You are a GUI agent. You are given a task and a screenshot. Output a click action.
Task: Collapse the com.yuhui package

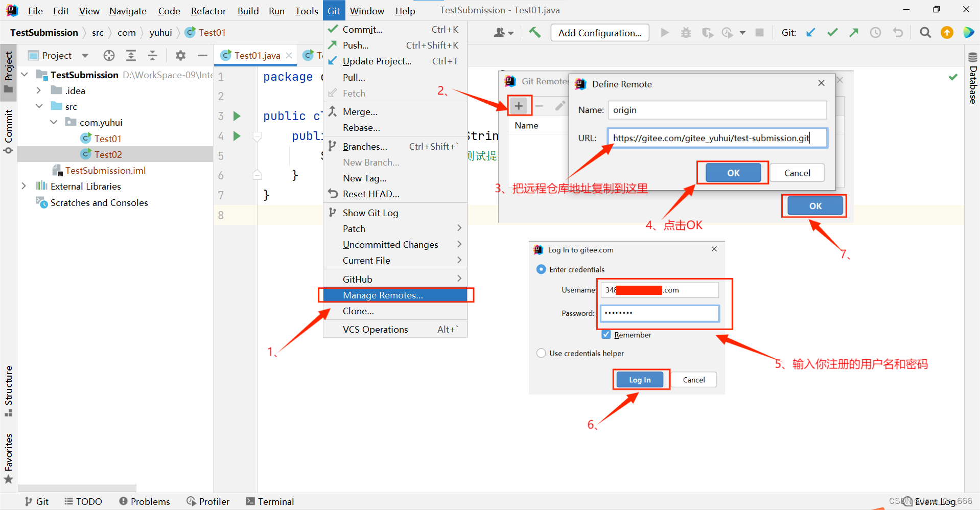point(54,122)
